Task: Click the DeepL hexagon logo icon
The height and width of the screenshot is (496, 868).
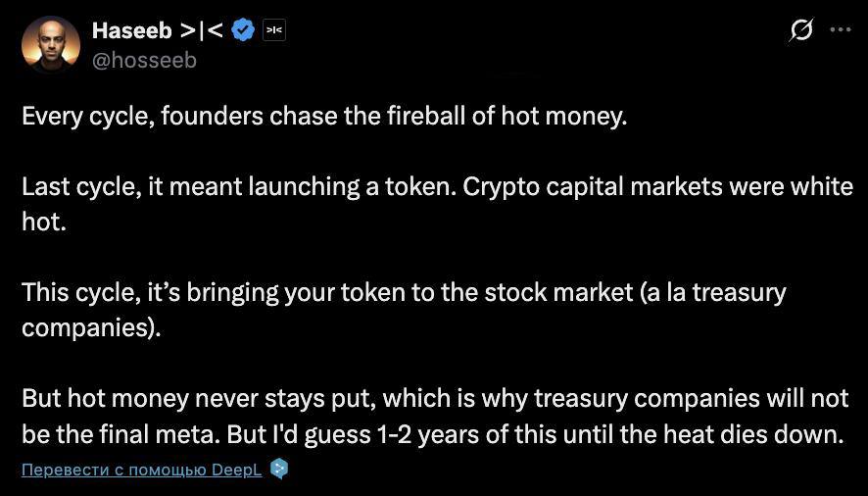Action: [279, 469]
